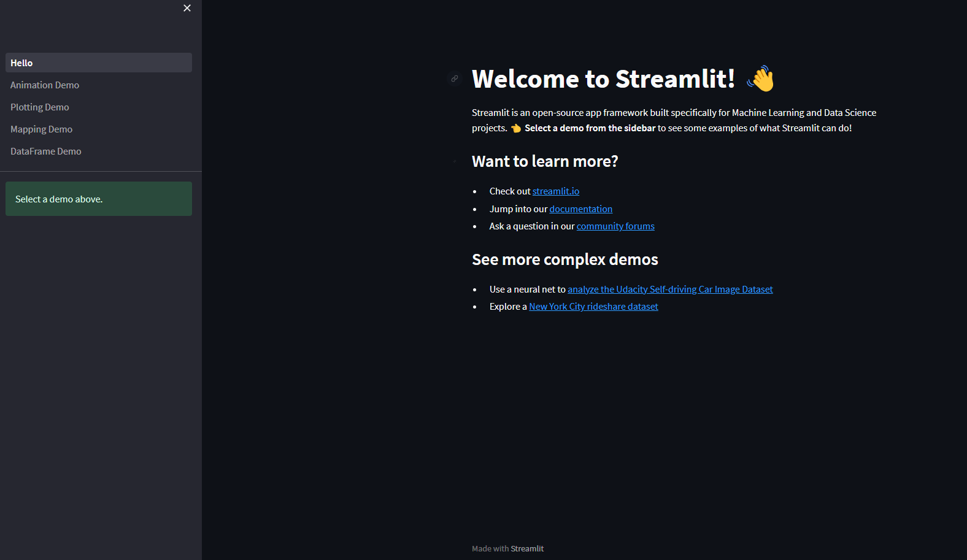
Task: Open New York City rideshare dataset link
Action: coord(593,307)
